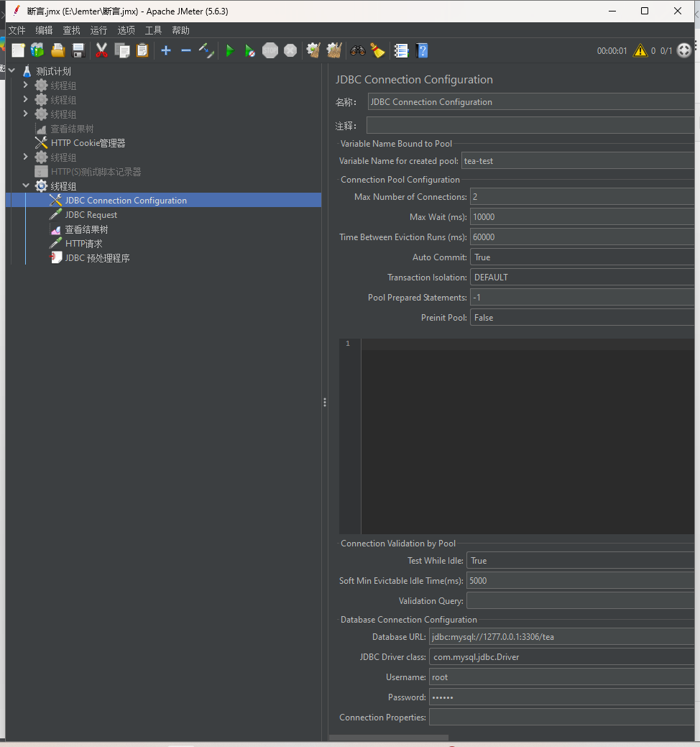Open the Function Helper dialog icon

[x=402, y=50]
